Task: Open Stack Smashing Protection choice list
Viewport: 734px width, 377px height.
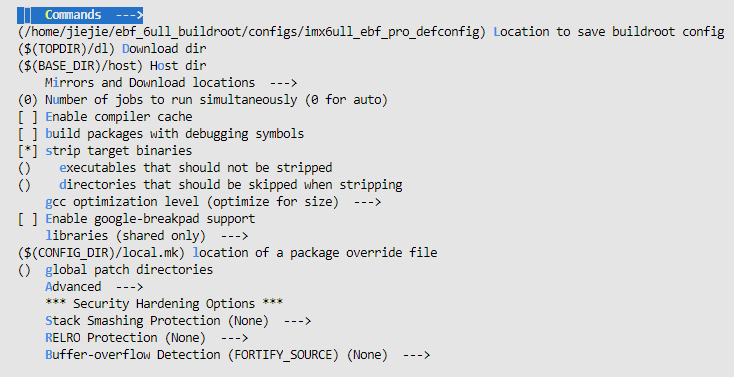Action: click(x=178, y=321)
